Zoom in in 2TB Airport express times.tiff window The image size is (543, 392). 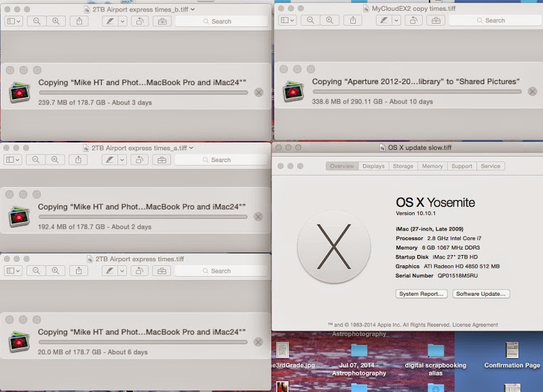tap(55, 271)
